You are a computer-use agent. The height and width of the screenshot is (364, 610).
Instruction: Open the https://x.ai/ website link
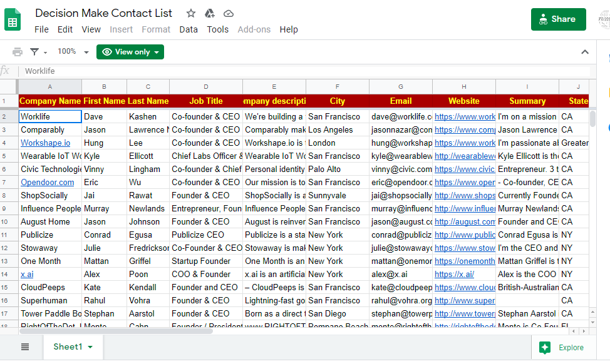454,274
